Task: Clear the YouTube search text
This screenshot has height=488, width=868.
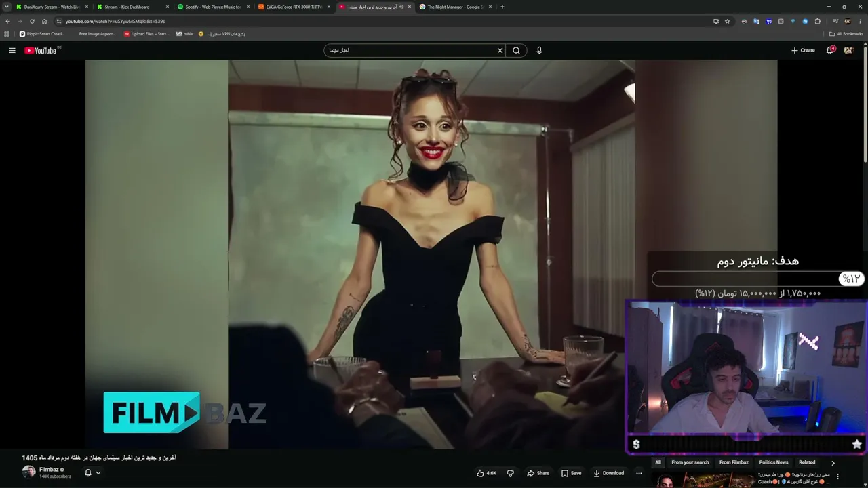Action: click(x=500, y=50)
